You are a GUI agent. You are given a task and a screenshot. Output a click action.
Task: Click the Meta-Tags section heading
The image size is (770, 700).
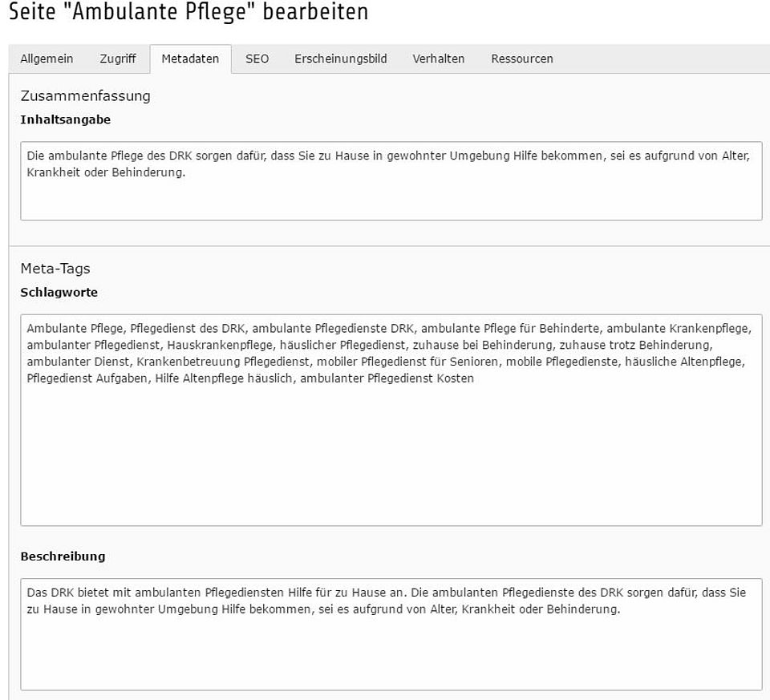tap(55, 269)
